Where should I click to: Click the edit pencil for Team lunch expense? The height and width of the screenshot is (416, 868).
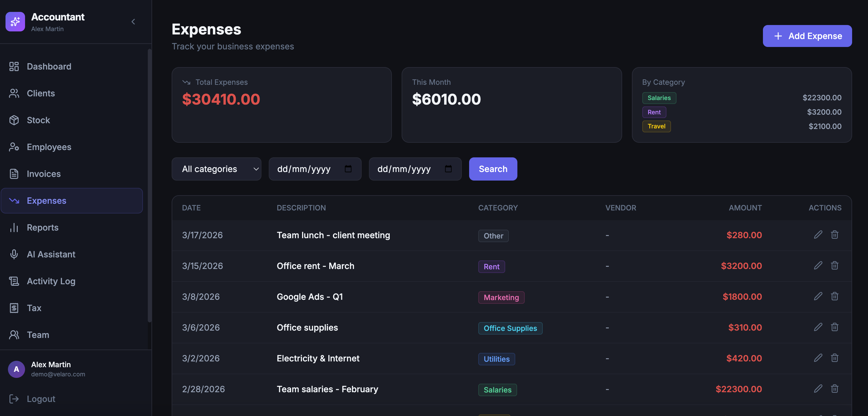(x=818, y=235)
